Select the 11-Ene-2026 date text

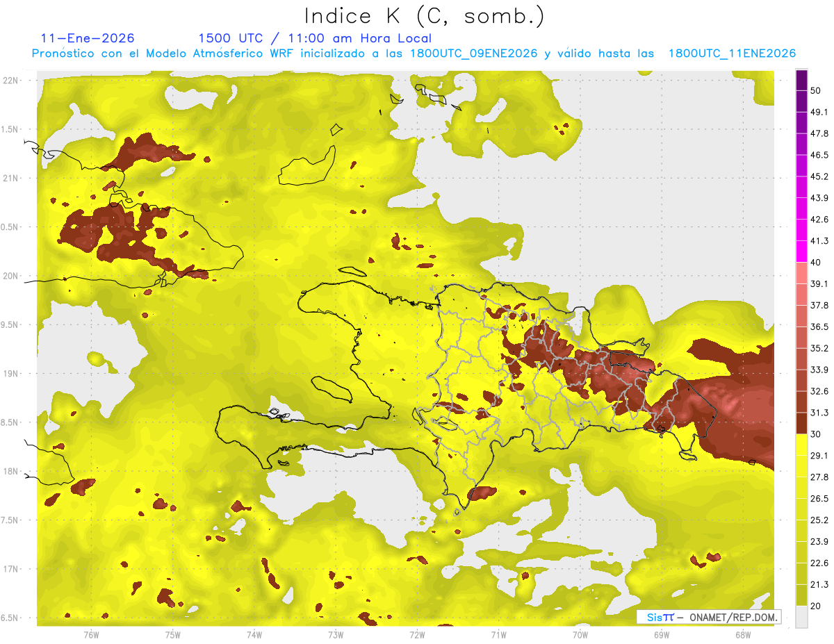pyautogui.click(x=88, y=38)
